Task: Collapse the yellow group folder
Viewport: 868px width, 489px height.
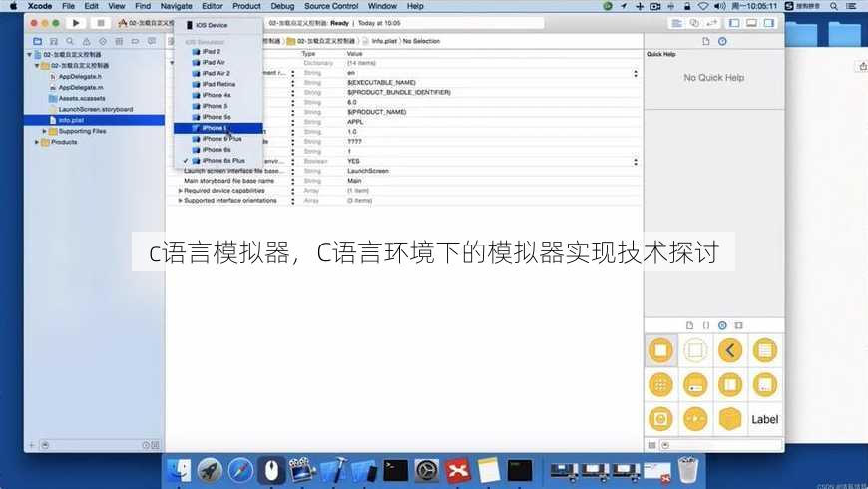Action: (37, 65)
